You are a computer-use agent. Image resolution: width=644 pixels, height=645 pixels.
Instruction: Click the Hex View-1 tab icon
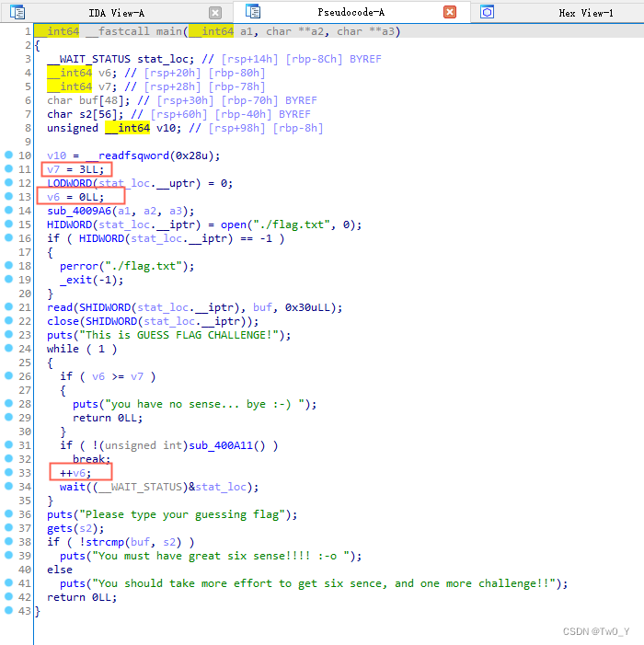[x=487, y=12]
